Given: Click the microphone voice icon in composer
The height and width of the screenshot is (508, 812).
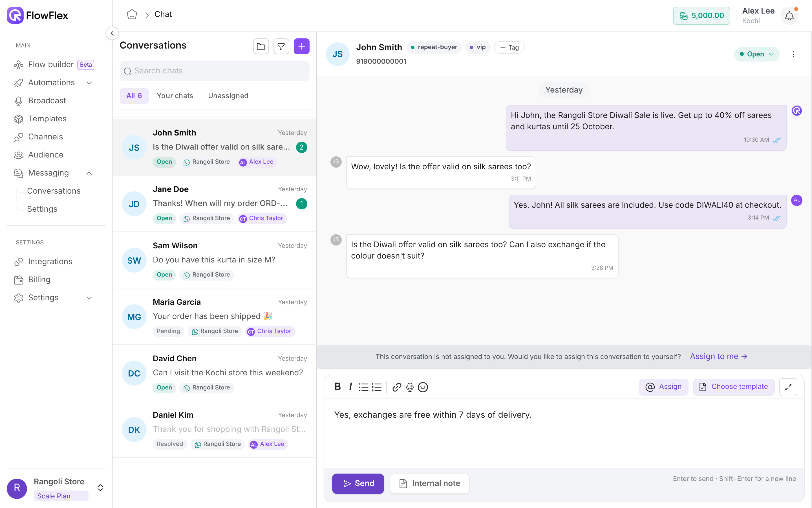Looking at the screenshot, I should point(410,387).
